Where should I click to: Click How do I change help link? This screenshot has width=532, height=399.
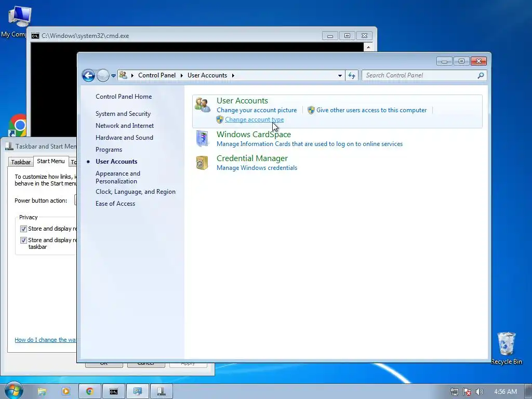46,340
